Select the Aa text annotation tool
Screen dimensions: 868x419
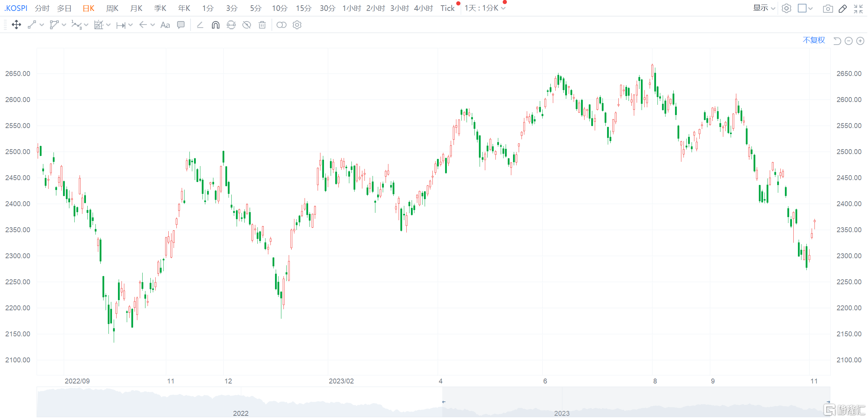click(x=165, y=25)
